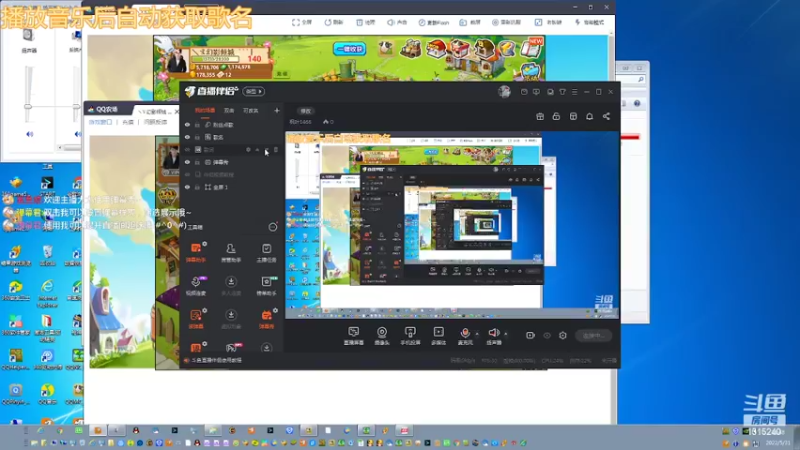Open the mode selector pill beside the logo
The width and height of the screenshot is (800, 450).
[254, 91]
